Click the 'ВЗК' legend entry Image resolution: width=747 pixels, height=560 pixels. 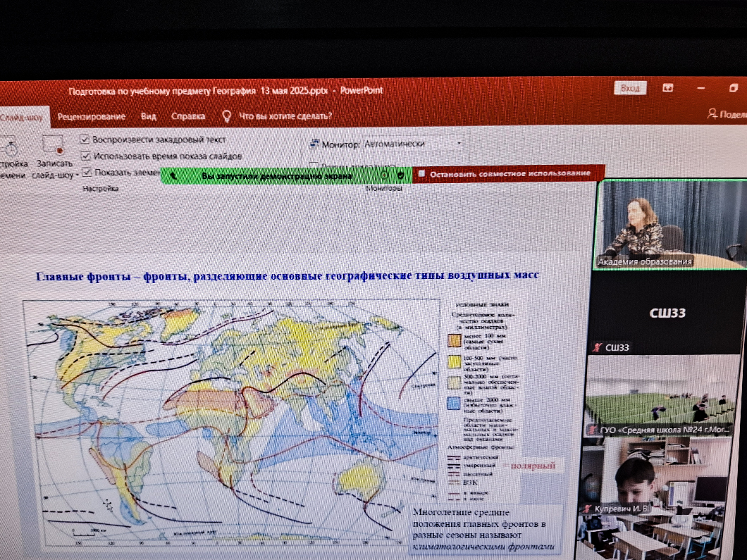pyautogui.click(x=471, y=483)
